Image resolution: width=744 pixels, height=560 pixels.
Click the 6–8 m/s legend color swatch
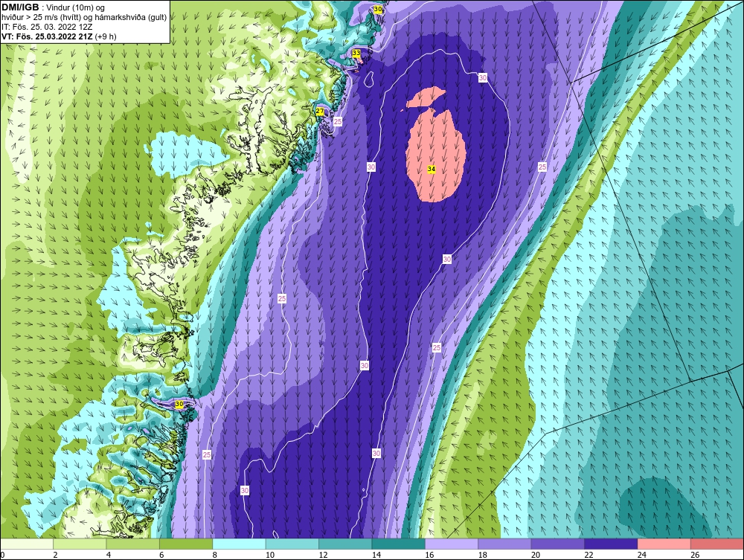(186, 544)
